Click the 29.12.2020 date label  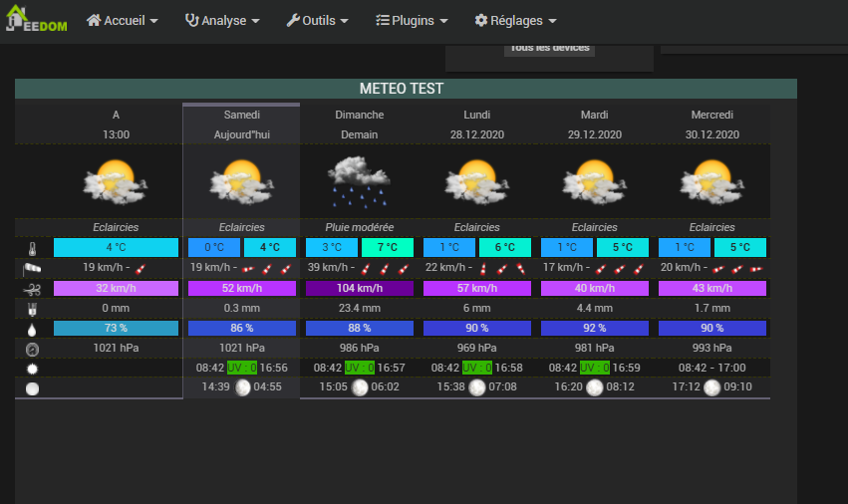[x=594, y=134]
